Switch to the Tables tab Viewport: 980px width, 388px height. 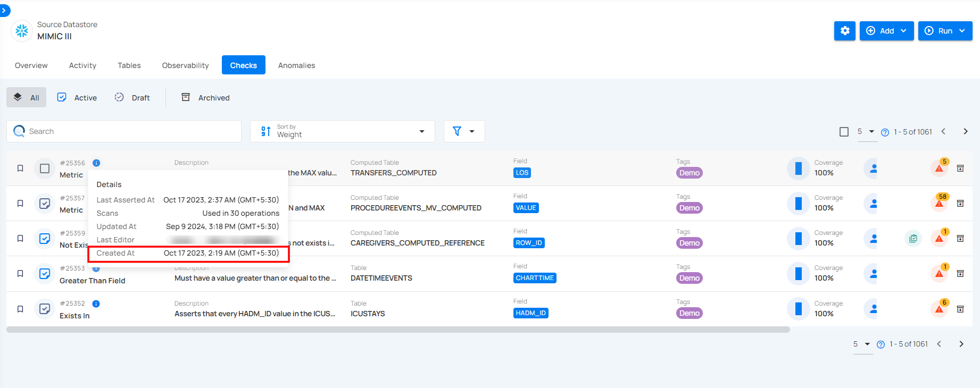(129, 65)
